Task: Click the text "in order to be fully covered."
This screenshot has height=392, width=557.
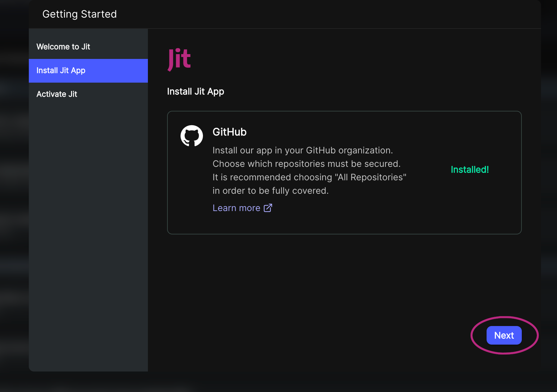Action: click(270, 191)
